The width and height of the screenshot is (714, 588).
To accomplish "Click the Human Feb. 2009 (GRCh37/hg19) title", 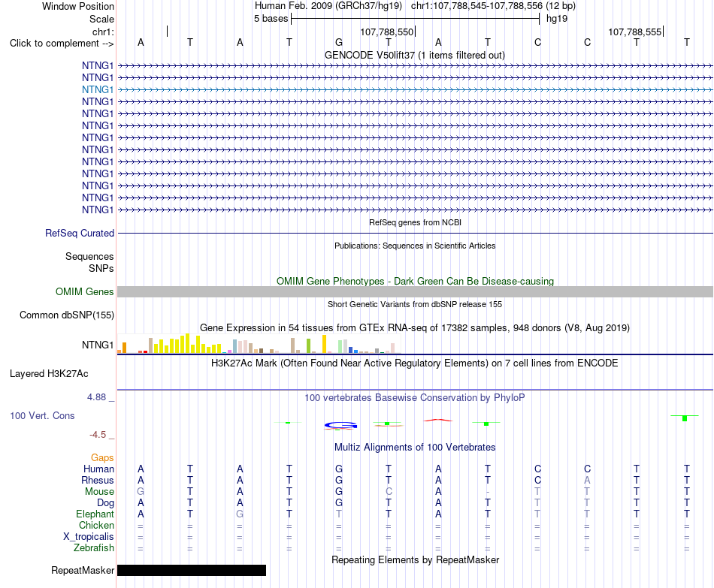I will click(328, 6).
